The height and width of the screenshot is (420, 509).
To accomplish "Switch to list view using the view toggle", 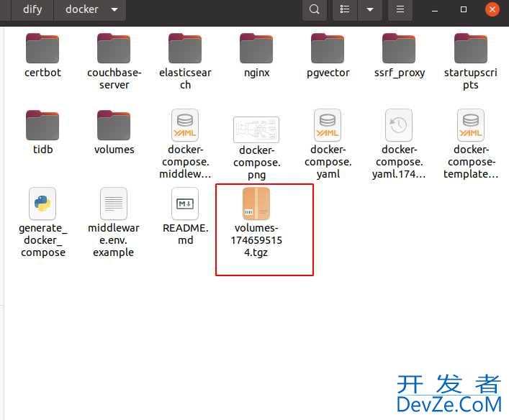I will (346, 9).
